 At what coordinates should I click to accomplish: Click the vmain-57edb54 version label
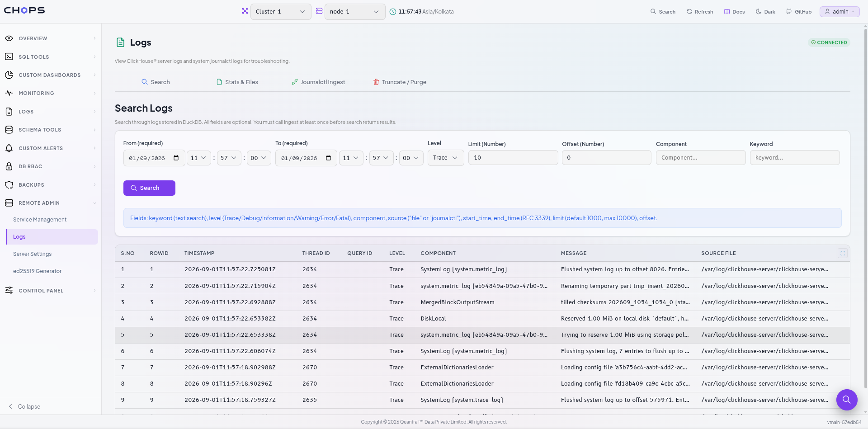click(x=844, y=422)
